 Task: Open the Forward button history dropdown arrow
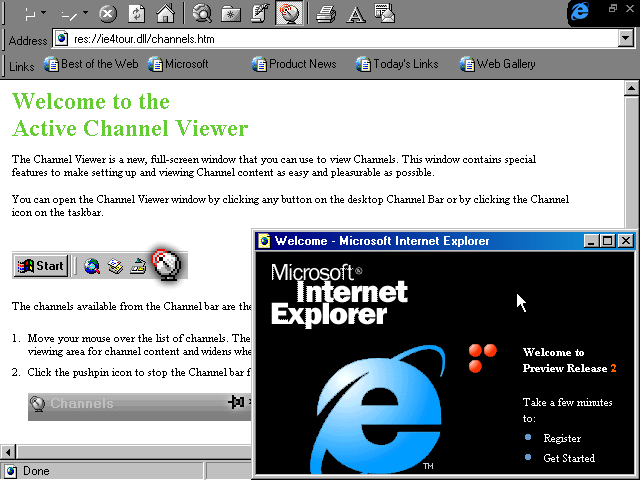tap(85, 13)
